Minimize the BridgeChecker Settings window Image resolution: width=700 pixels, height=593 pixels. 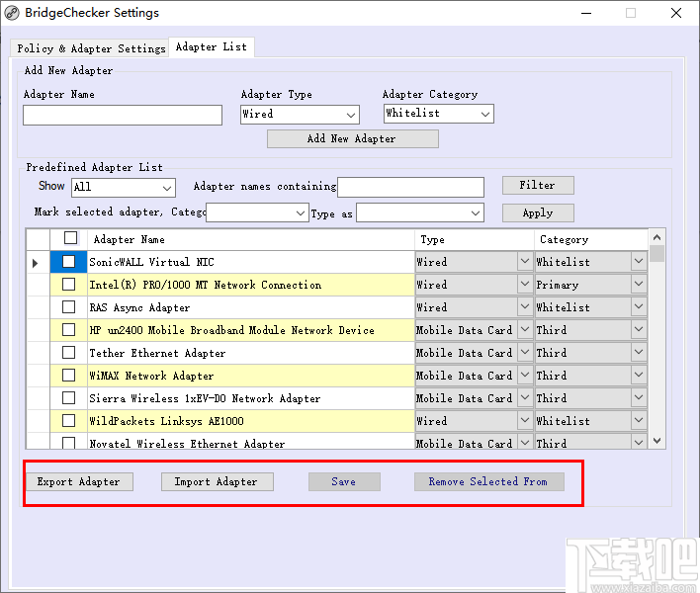(x=586, y=13)
